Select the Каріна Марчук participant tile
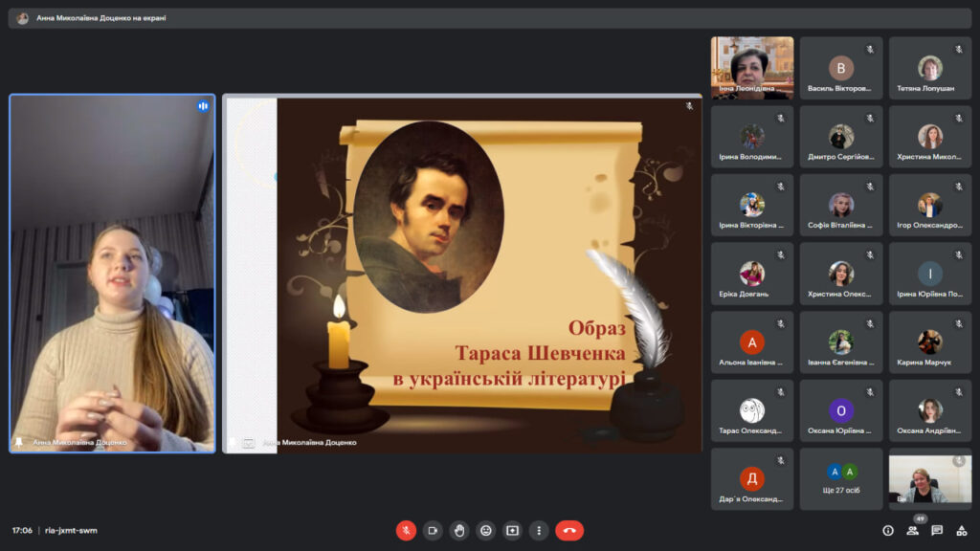Image resolution: width=980 pixels, height=551 pixels. tap(929, 342)
